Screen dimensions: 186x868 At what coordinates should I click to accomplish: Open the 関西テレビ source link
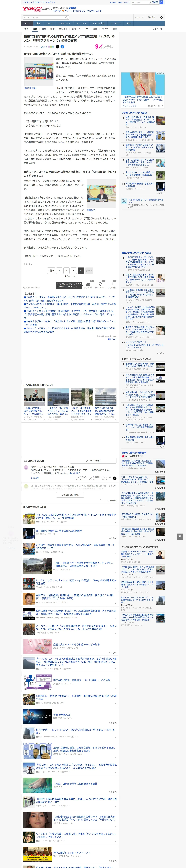tap(112, 339)
